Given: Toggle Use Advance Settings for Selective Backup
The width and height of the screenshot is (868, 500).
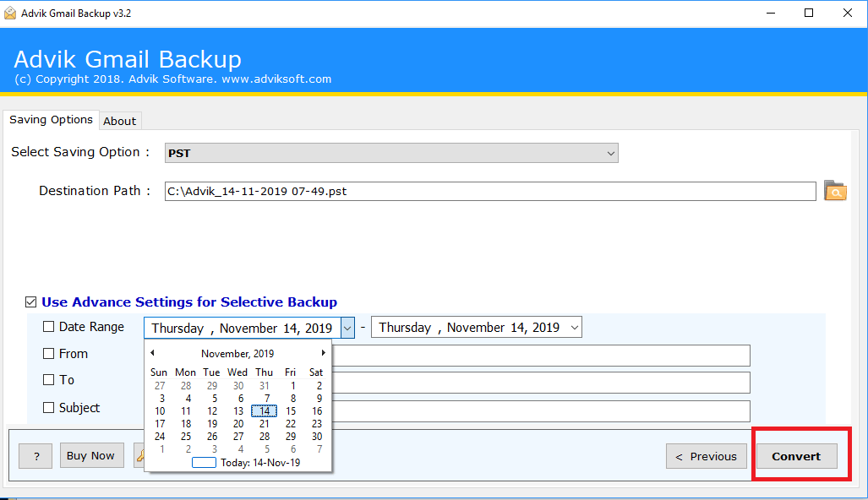Looking at the screenshot, I should point(31,302).
